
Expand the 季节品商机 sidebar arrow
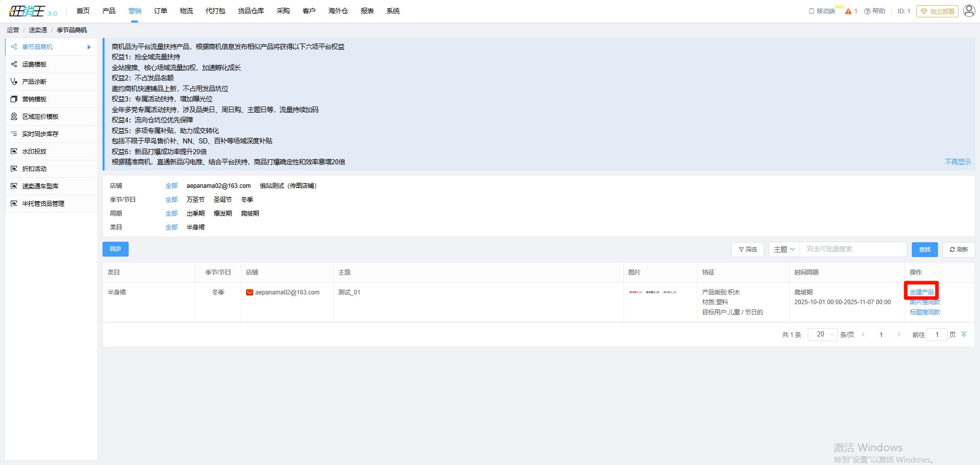tap(89, 47)
